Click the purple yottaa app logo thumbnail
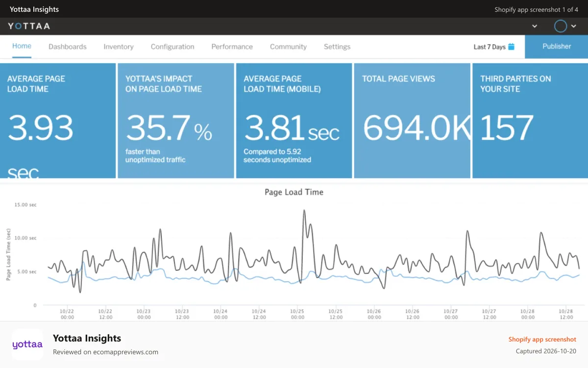This screenshot has width=588, height=368. pyautogui.click(x=27, y=344)
